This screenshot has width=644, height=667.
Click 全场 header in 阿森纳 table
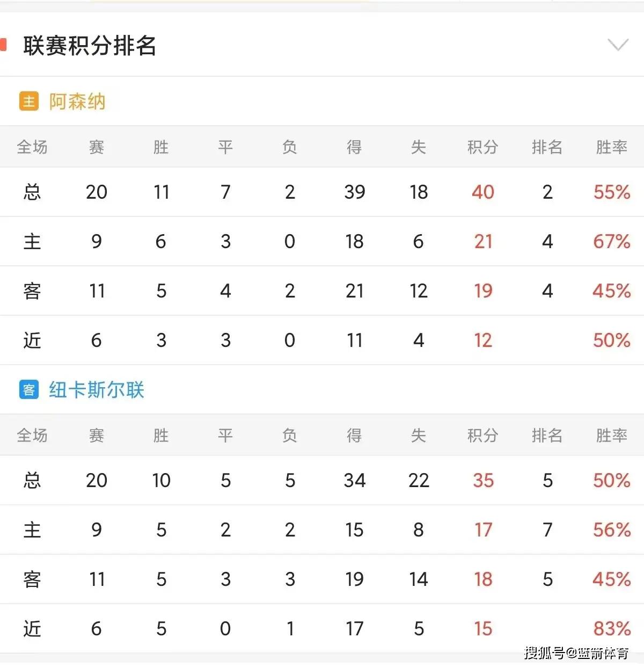[32, 147]
